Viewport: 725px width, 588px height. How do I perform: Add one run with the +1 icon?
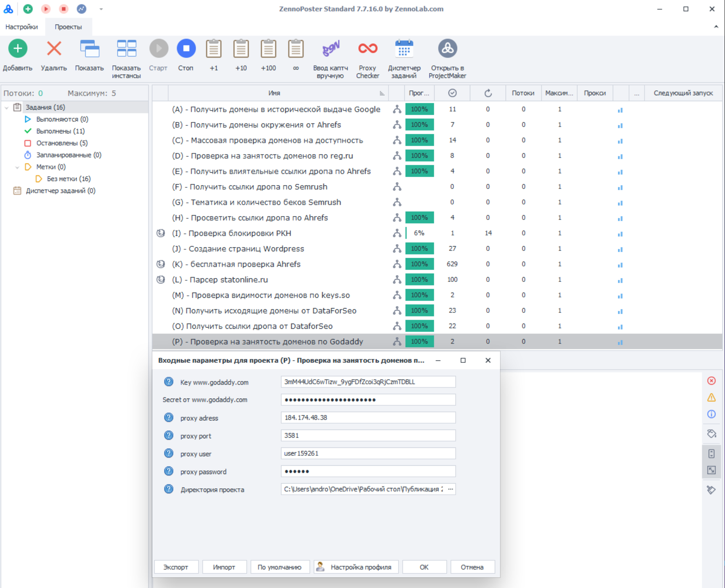pos(214,48)
